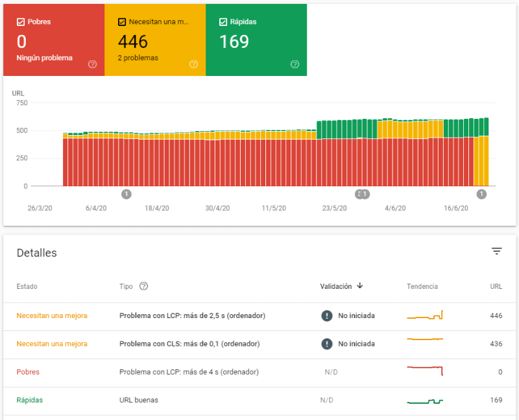The image size is (519, 420).
Task: Select the Detalles panel title
Action: click(37, 253)
